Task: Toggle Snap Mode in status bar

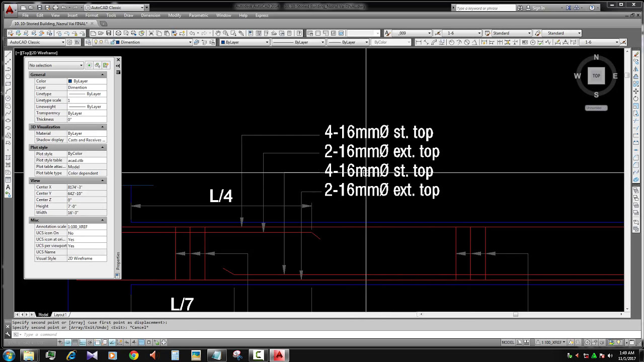Action: (x=67, y=342)
